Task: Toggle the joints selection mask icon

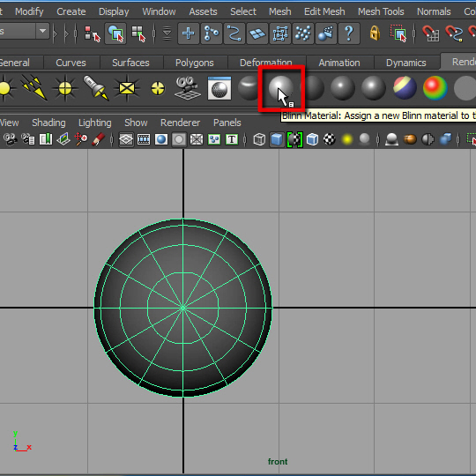Action: tap(212, 33)
